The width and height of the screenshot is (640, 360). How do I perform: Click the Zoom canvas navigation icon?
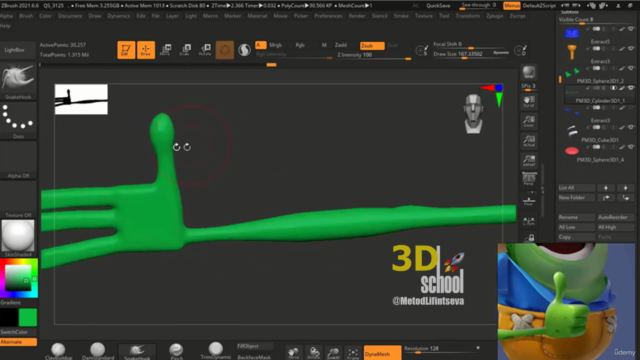pyautogui.click(x=529, y=121)
